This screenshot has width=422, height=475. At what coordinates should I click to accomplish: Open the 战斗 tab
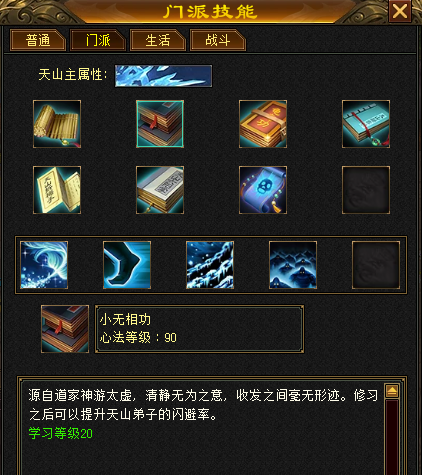(218, 40)
